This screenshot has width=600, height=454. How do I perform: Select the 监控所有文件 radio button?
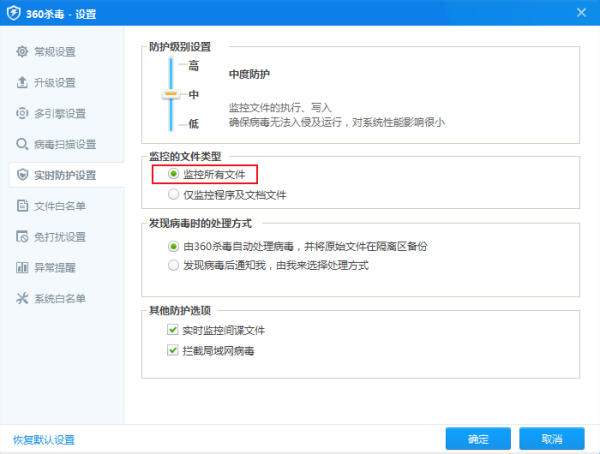(174, 175)
